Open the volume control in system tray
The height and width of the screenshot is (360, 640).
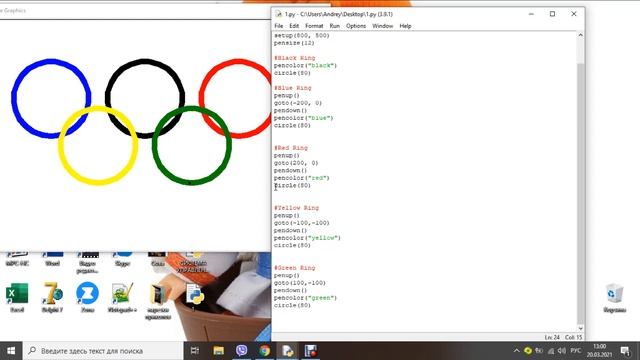562,351
